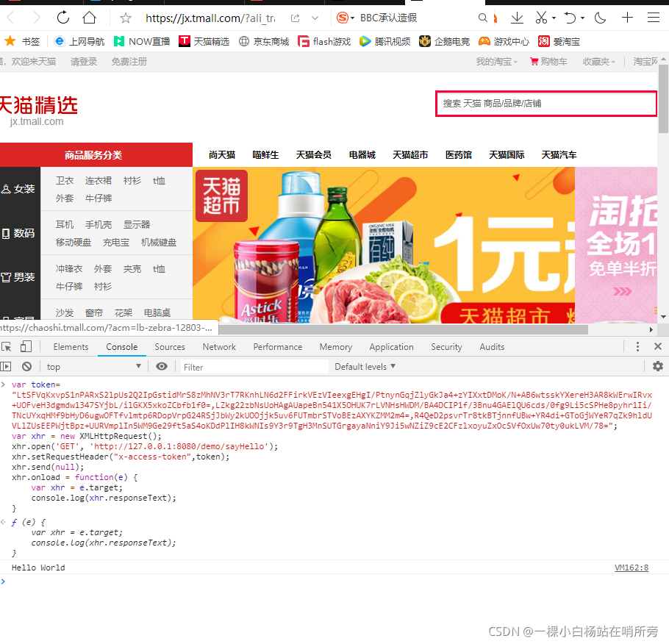Open the browser hamburger menu

(654, 18)
